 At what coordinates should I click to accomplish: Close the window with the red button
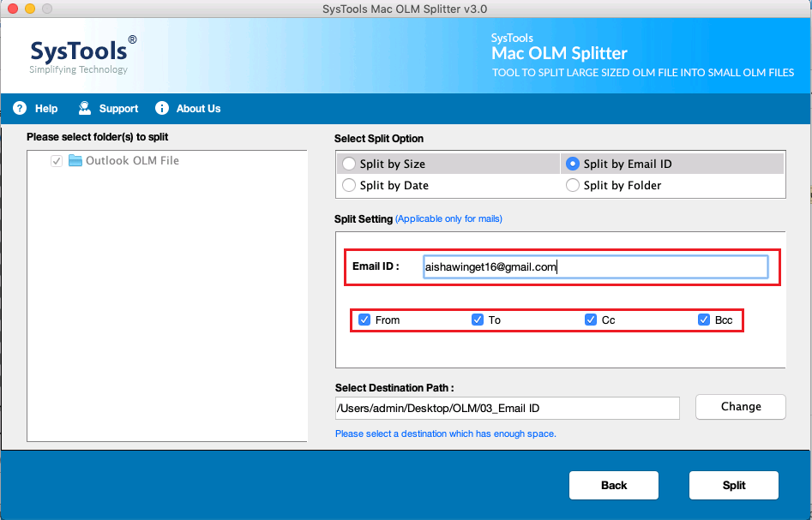(14, 9)
